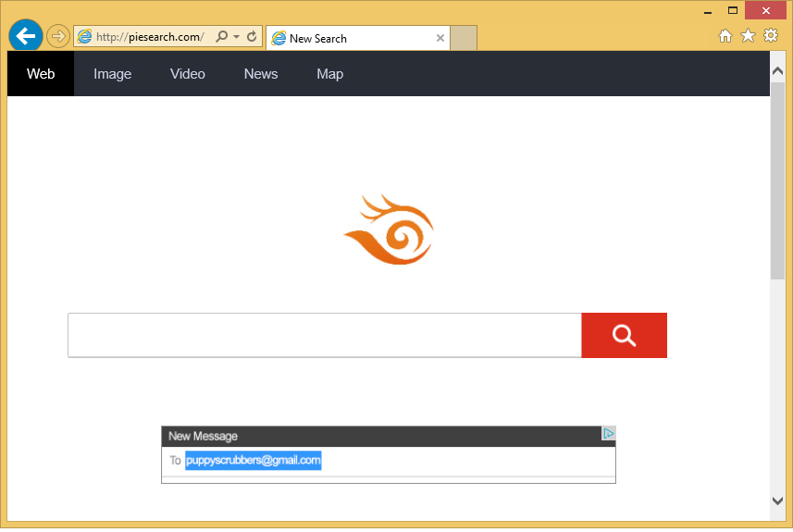
Task: Open the Home page icon
Action: (x=725, y=36)
